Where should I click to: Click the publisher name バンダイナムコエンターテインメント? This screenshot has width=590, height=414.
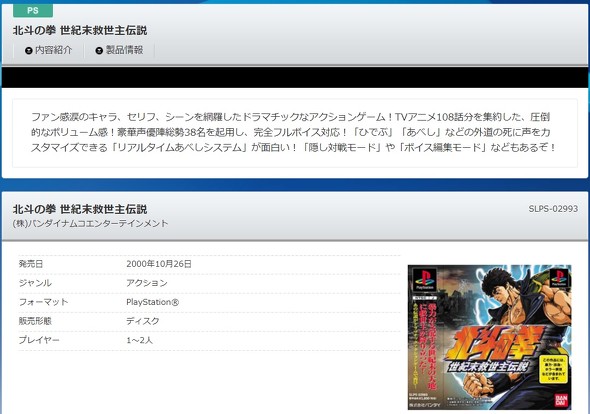[x=90, y=223]
